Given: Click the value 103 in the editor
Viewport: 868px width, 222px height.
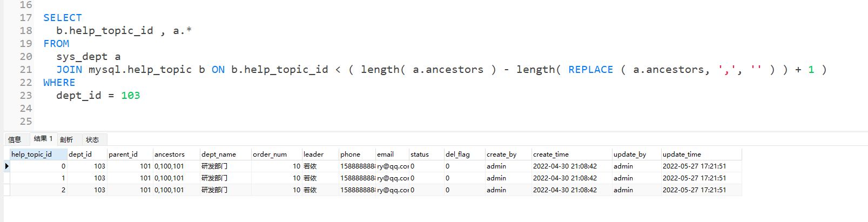Looking at the screenshot, I should pyautogui.click(x=130, y=96).
